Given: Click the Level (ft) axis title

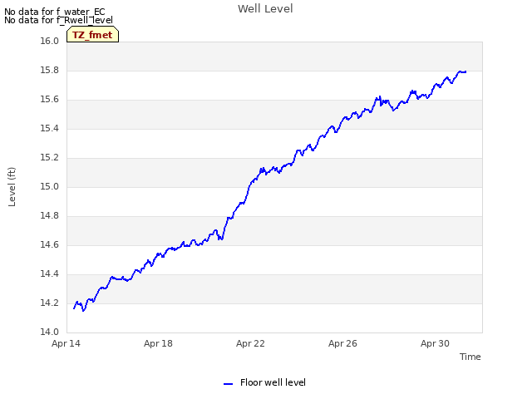Looking at the screenshot, I should (12, 186).
